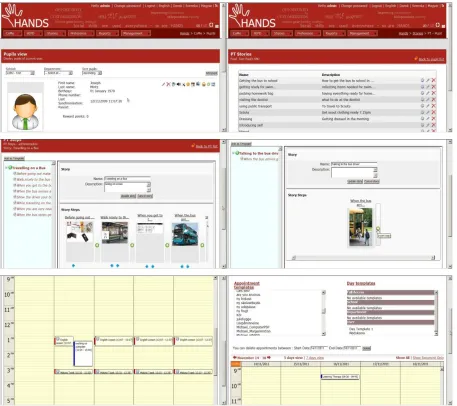This screenshot has height=406, width=457.
Task: Collapse the 'Talking to the bus driver' tree node
Action: coord(233,153)
